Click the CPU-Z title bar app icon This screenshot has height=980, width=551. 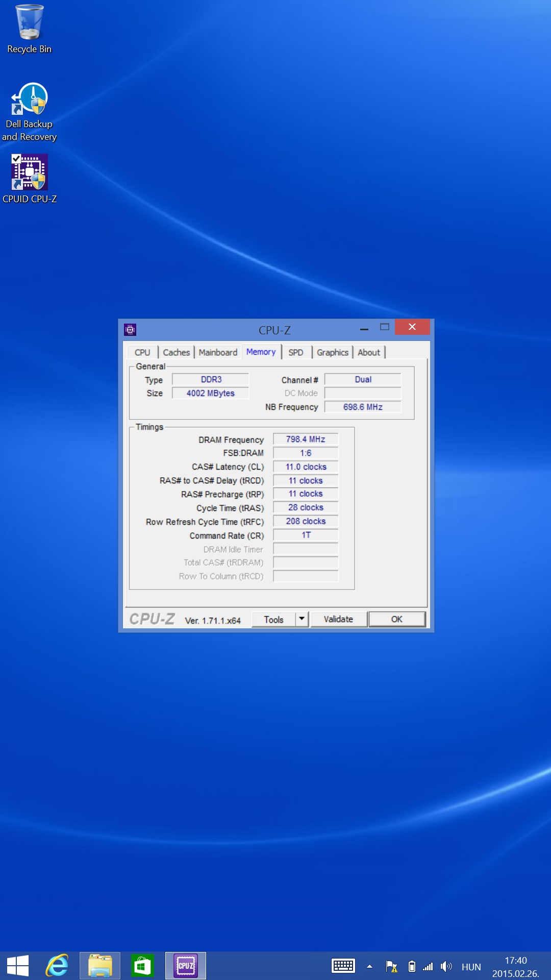click(130, 330)
